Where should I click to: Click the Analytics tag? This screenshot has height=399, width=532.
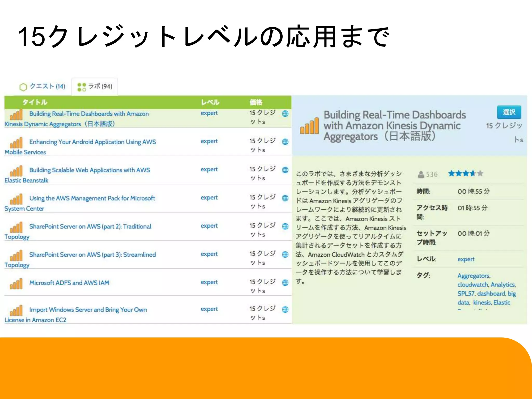point(503,285)
